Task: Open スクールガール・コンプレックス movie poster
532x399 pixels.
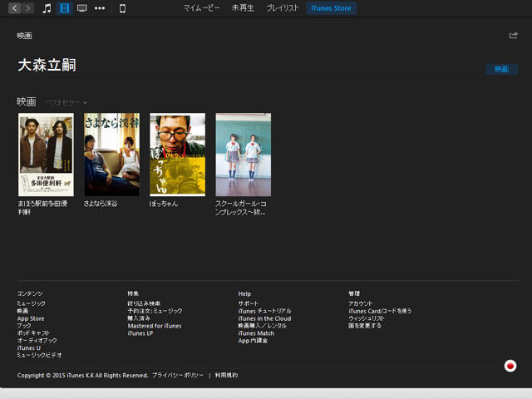Action: click(244, 155)
